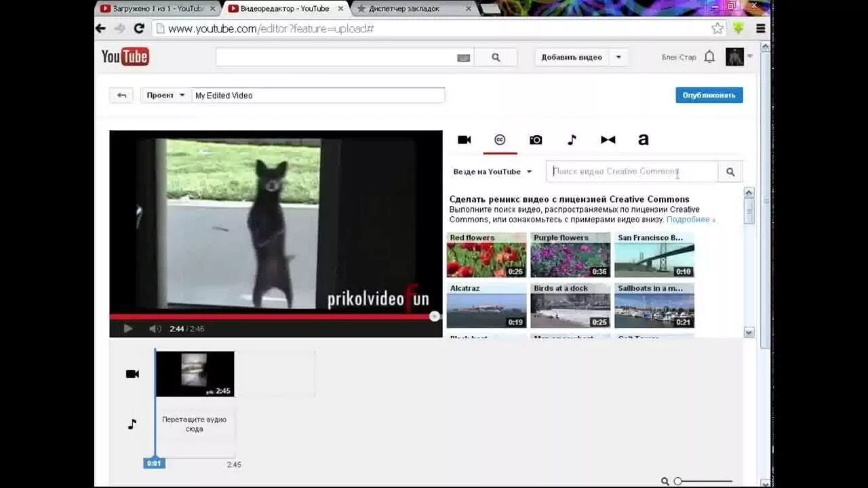This screenshot has width=868, height=488.
Task: Select the Purple flowers thumbnail
Action: pyautogui.click(x=570, y=255)
